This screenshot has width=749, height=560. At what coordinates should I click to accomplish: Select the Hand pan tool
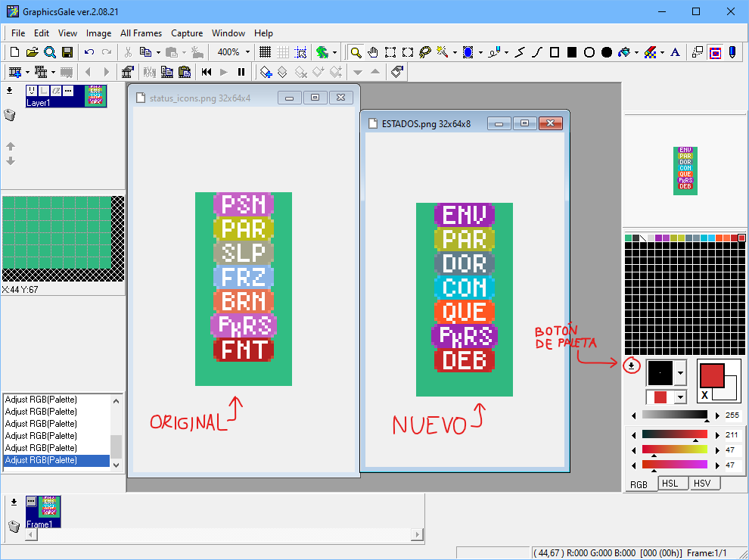pyautogui.click(x=372, y=53)
